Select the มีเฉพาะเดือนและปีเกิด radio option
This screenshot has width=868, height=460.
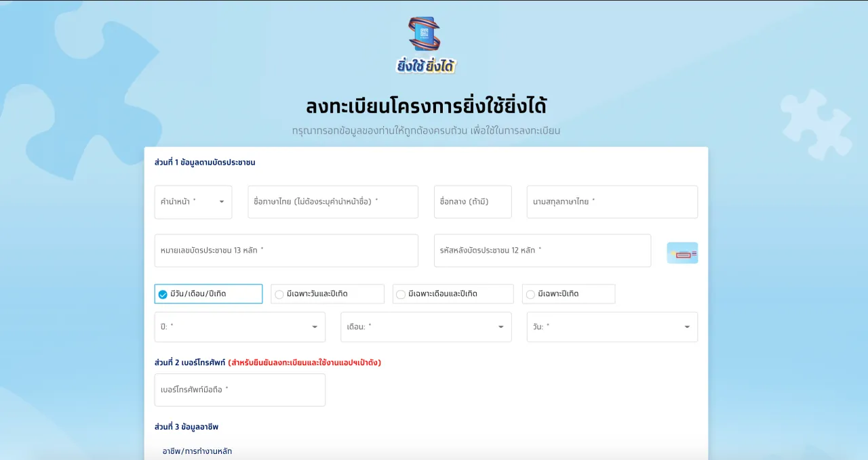(x=453, y=294)
